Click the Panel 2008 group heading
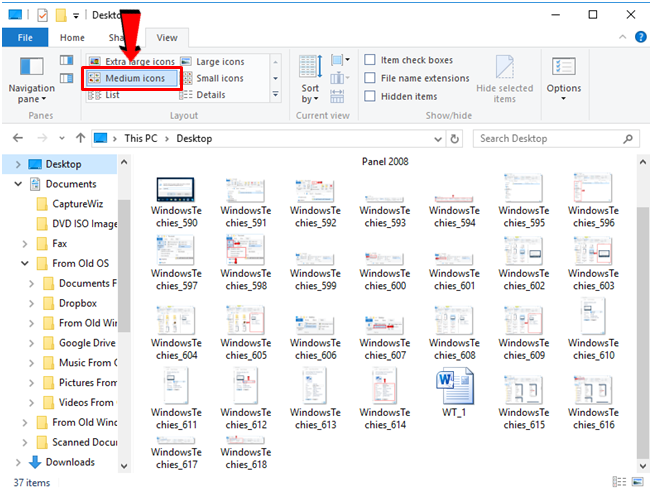651x492 pixels. (x=385, y=162)
